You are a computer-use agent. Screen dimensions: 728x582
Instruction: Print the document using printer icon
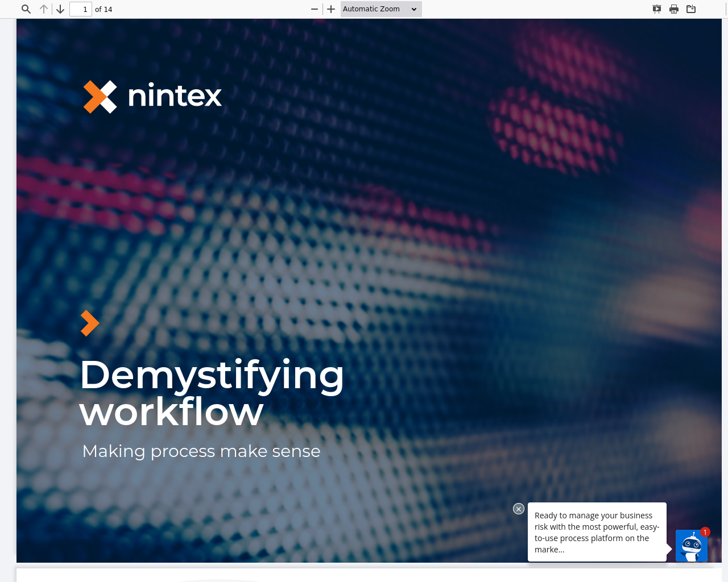[674, 9]
